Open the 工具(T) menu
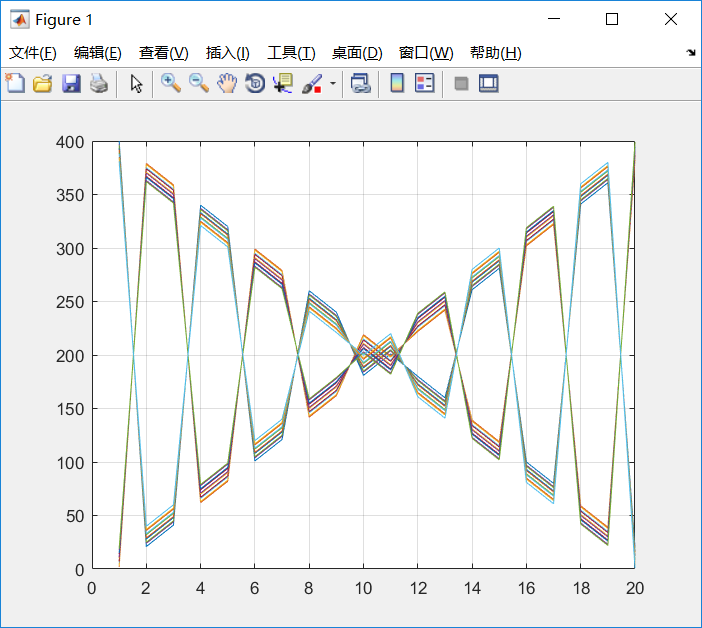The image size is (702, 628). pyautogui.click(x=291, y=53)
